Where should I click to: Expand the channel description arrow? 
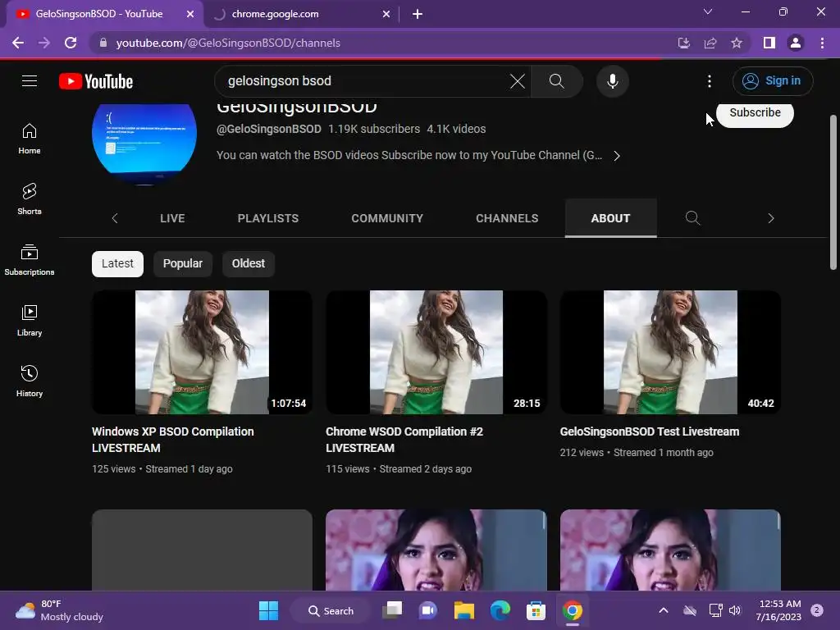[x=617, y=156]
